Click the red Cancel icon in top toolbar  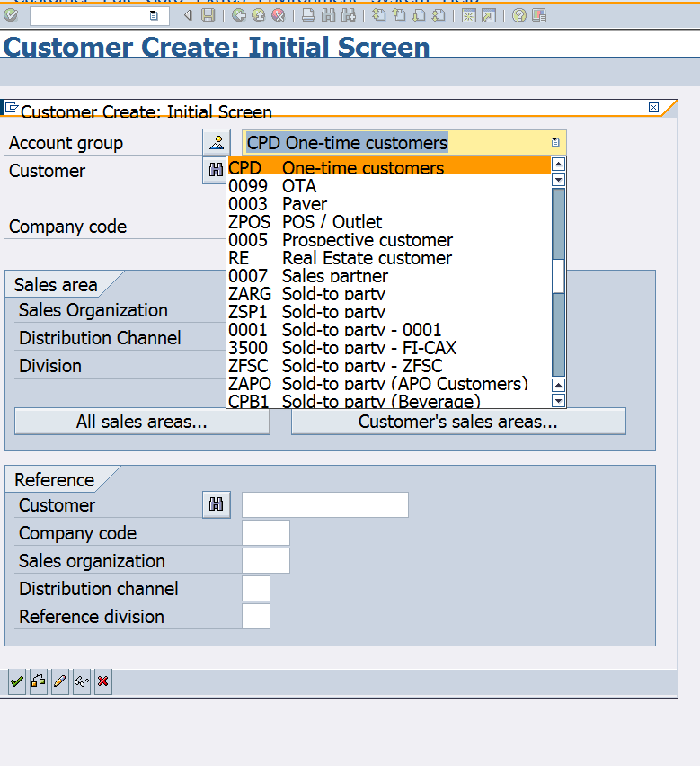pyautogui.click(x=279, y=15)
